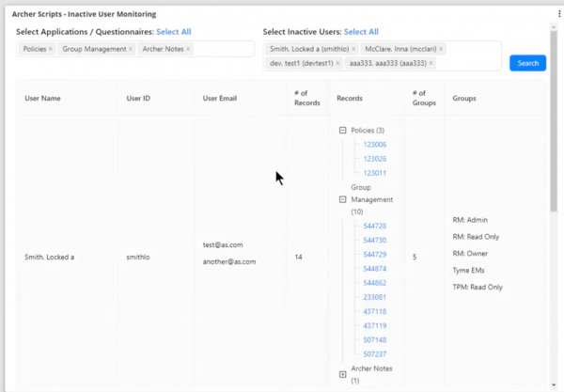Click Select All for applications and questionnaires
This screenshot has width=564, height=392.
174,32
